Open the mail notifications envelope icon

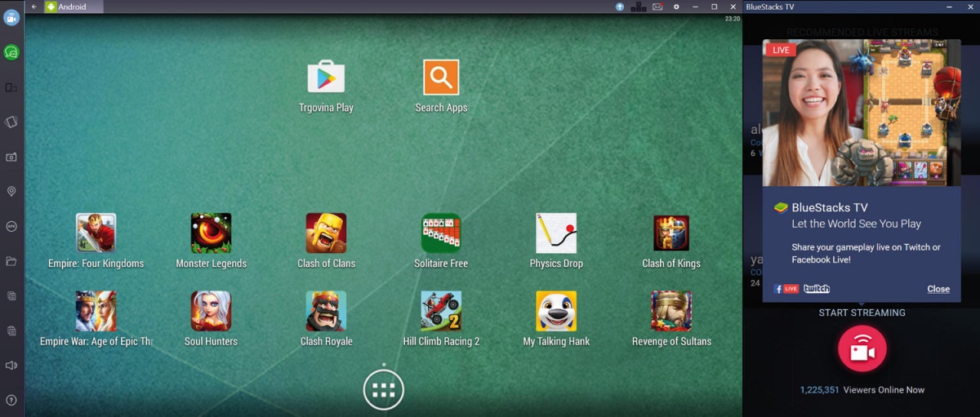(657, 7)
